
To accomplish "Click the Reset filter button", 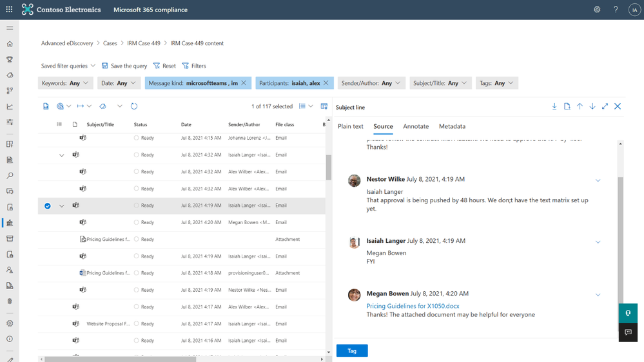I will point(164,66).
